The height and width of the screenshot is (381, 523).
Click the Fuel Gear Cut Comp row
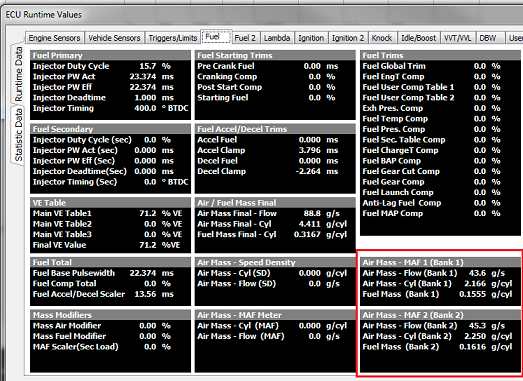(x=440, y=171)
